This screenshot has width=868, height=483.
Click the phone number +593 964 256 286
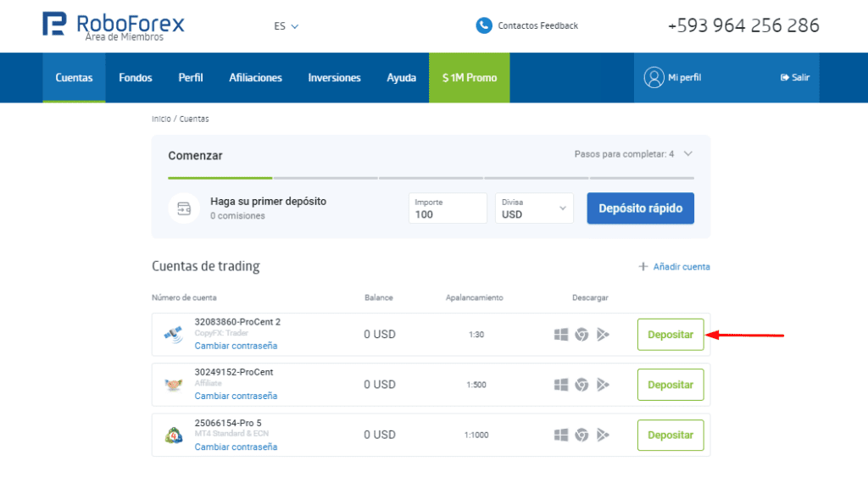(743, 25)
